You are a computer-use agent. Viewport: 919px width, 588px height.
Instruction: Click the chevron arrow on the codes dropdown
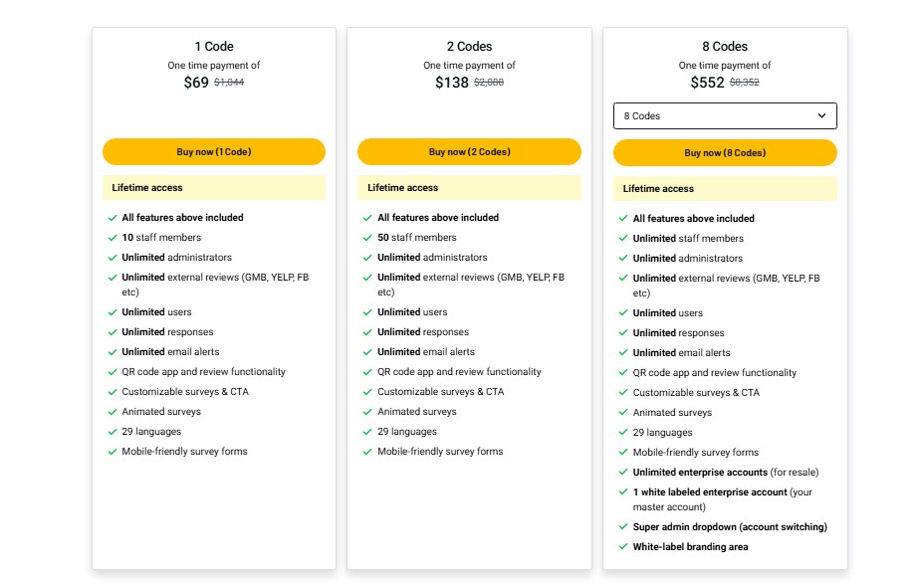822,115
